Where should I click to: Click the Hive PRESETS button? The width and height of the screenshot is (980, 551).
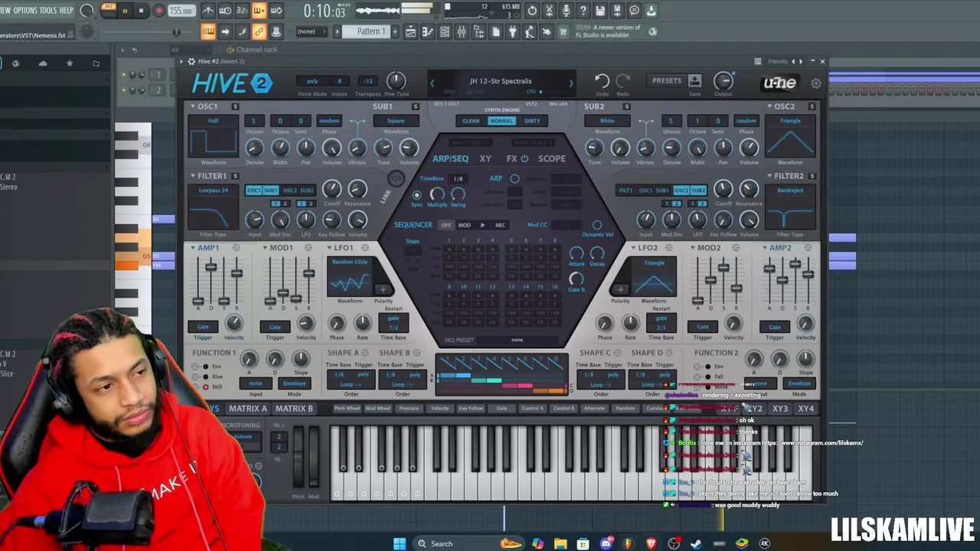(x=666, y=80)
